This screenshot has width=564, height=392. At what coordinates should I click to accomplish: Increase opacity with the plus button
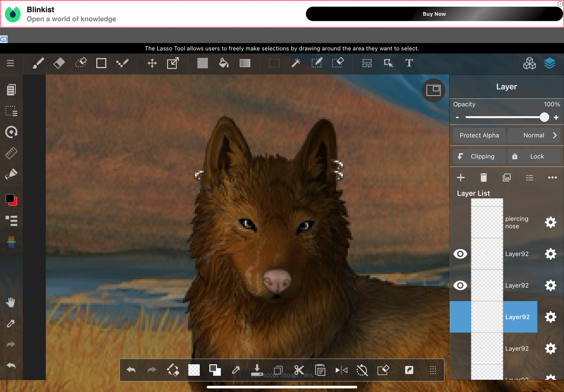(x=556, y=117)
